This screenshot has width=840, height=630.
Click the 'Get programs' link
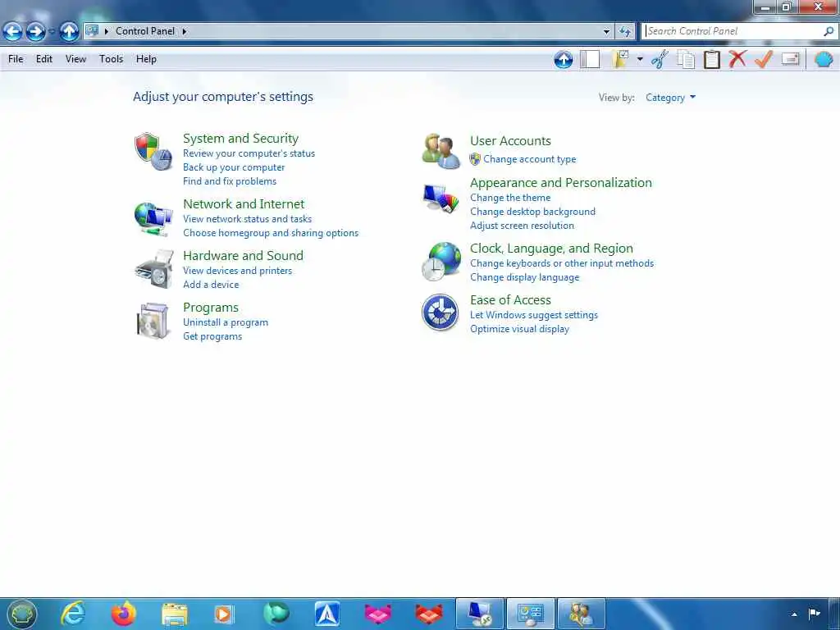coord(212,336)
